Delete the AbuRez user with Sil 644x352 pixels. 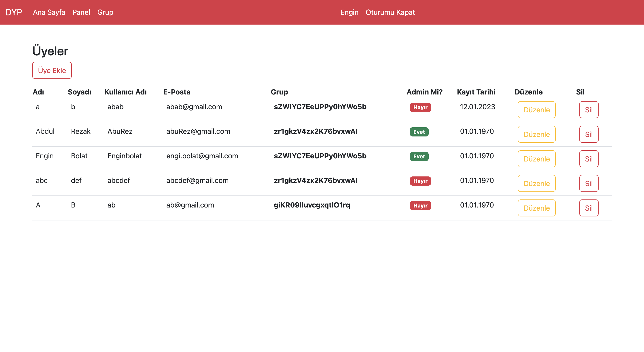click(589, 134)
